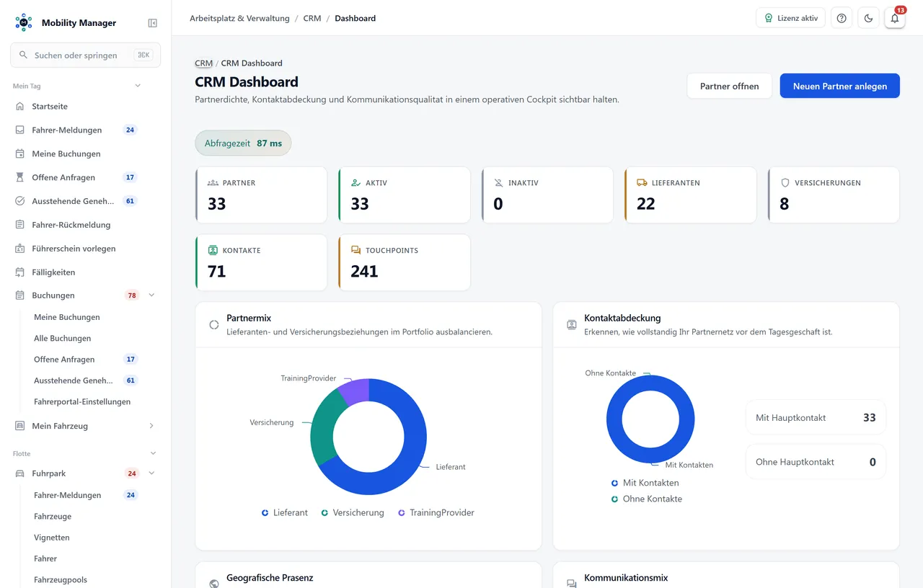Screen dimensions: 923x588
Task: Toggle TrainingProvider legend entry
Action: (436, 513)
